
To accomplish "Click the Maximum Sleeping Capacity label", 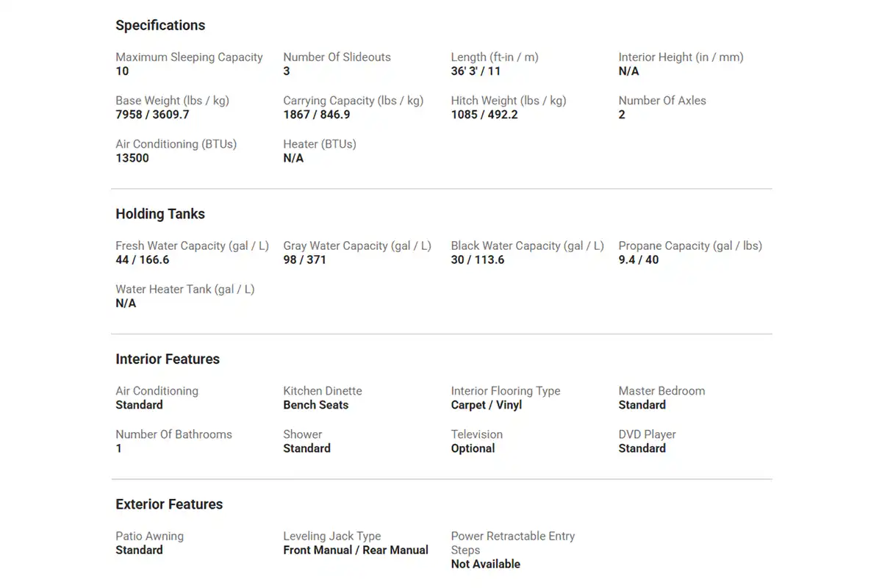I will coord(189,57).
